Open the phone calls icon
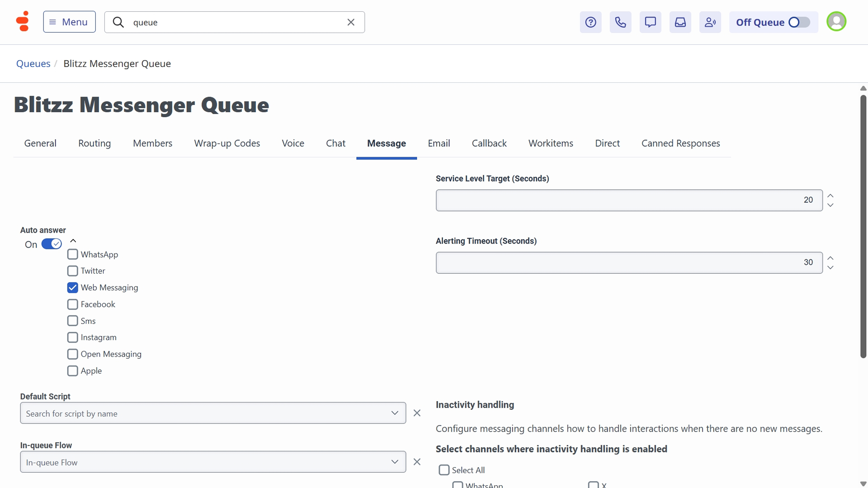868x488 pixels. tap(620, 22)
